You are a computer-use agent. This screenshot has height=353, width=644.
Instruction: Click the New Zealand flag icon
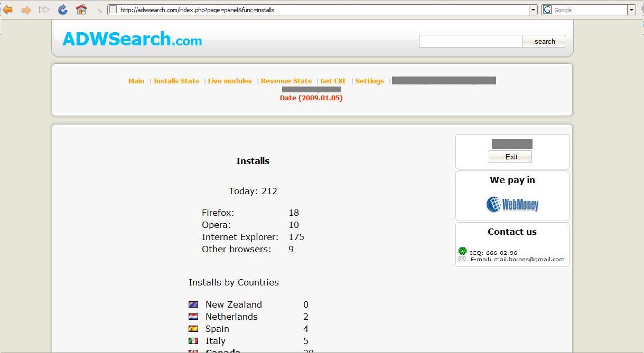193,304
